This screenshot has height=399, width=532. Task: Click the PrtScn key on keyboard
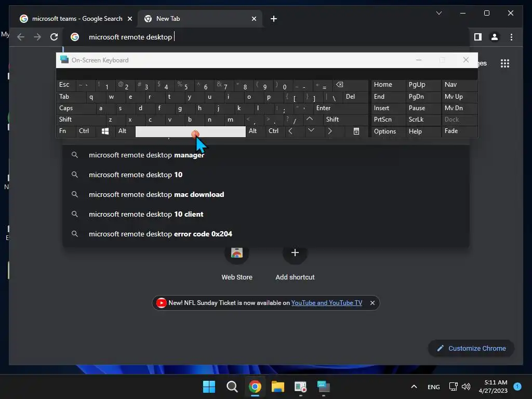tap(388, 119)
